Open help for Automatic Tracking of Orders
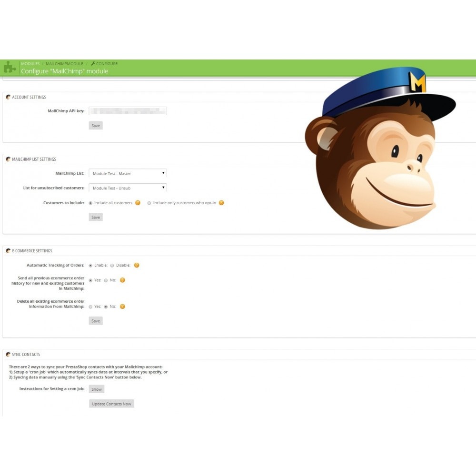The height and width of the screenshot is (476, 476). 137,265
